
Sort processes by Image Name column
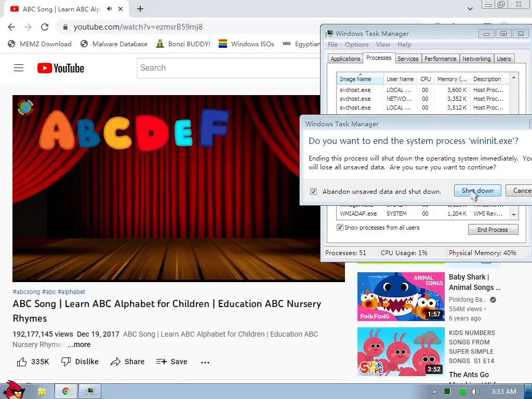[x=360, y=79]
